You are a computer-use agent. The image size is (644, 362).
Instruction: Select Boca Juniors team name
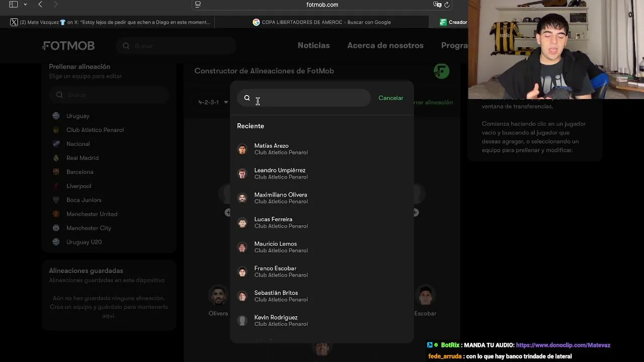84,200
